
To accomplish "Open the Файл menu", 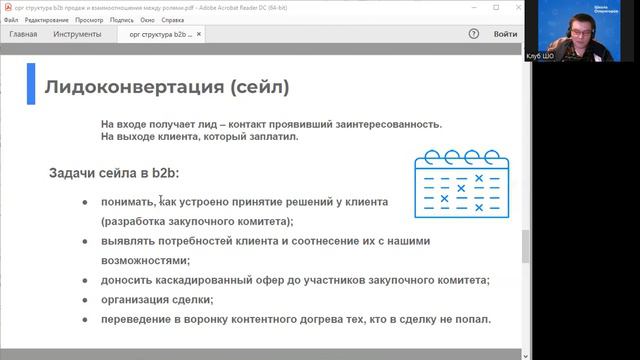I will tap(11, 20).
